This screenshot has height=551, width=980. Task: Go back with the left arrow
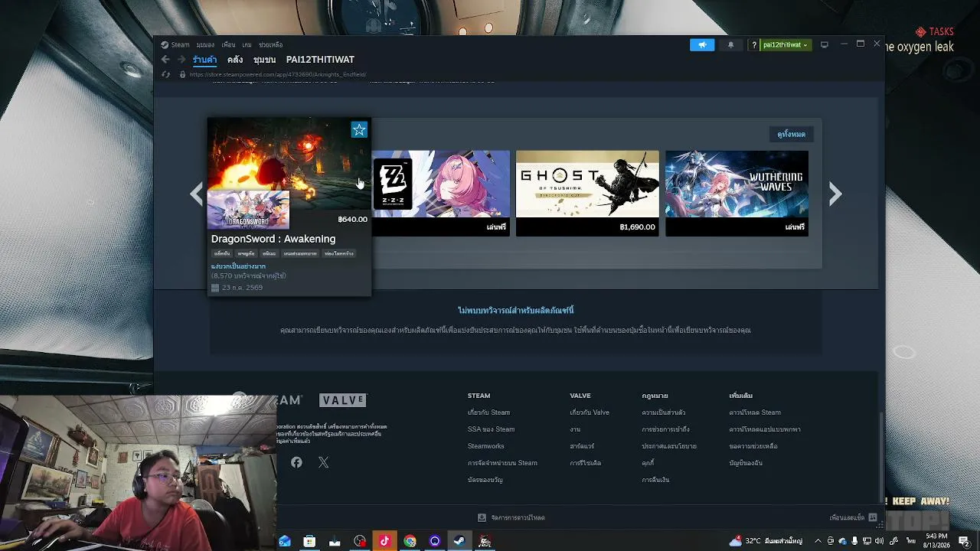point(165,60)
